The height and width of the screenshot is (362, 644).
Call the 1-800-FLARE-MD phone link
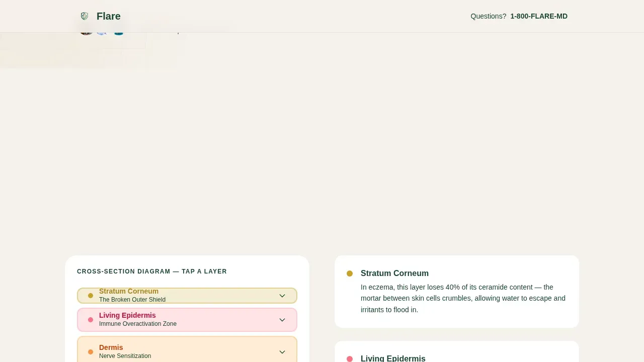pyautogui.click(x=539, y=16)
